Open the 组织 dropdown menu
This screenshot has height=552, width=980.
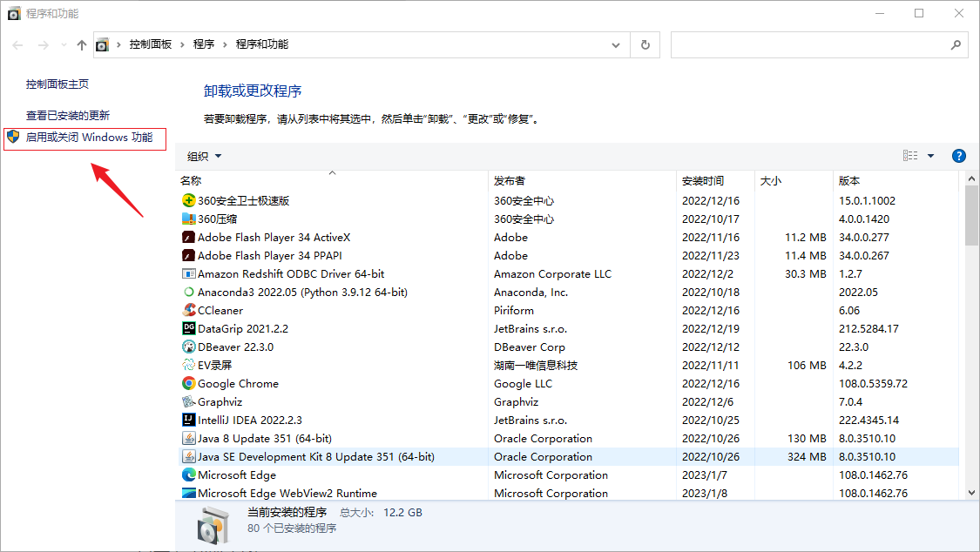(x=205, y=156)
